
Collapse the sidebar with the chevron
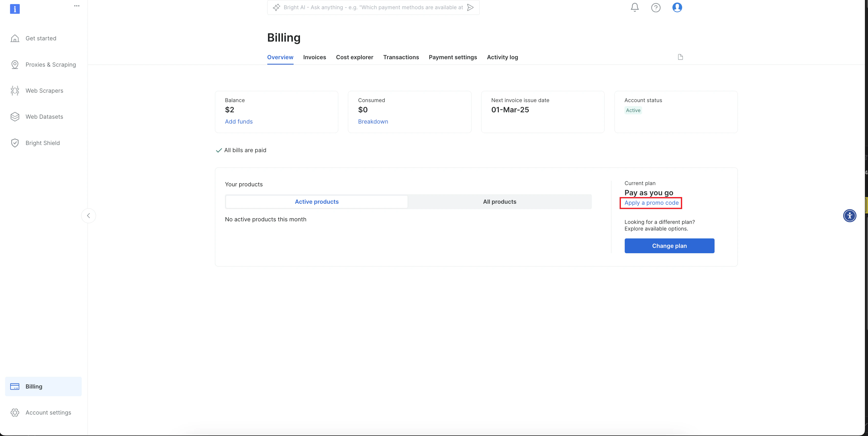(x=89, y=216)
